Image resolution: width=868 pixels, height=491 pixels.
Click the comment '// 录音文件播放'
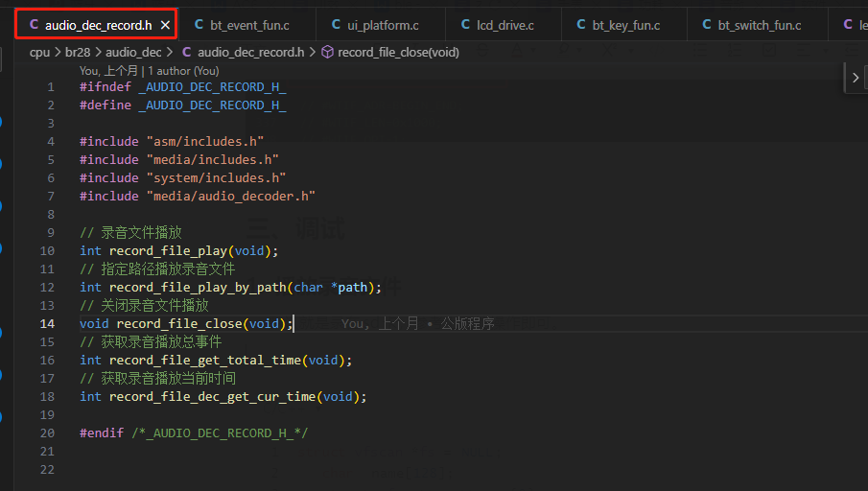(x=130, y=232)
